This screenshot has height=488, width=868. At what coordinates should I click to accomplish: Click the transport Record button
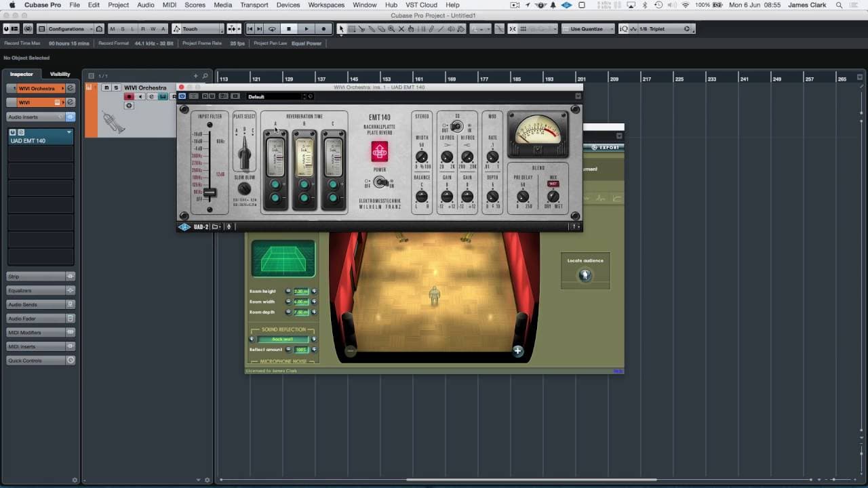coord(323,29)
